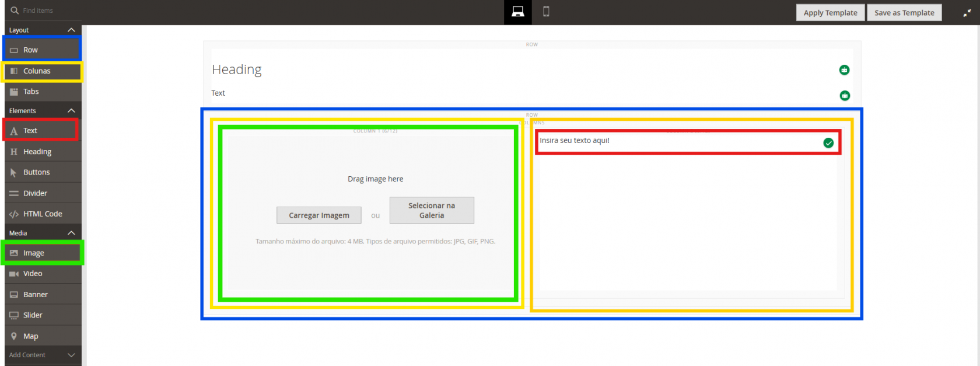The image size is (980, 366).
Task: Click the green icon beside Heading
Action: (844, 70)
